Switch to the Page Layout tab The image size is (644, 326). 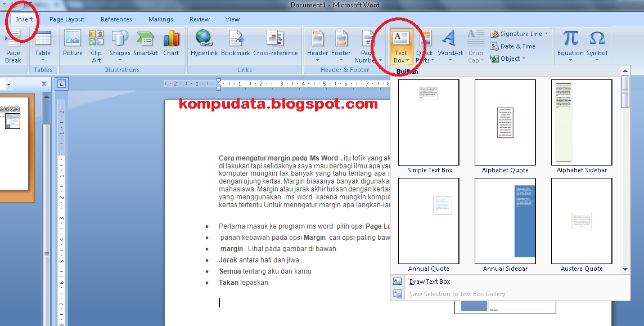click(x=67, y=19)
